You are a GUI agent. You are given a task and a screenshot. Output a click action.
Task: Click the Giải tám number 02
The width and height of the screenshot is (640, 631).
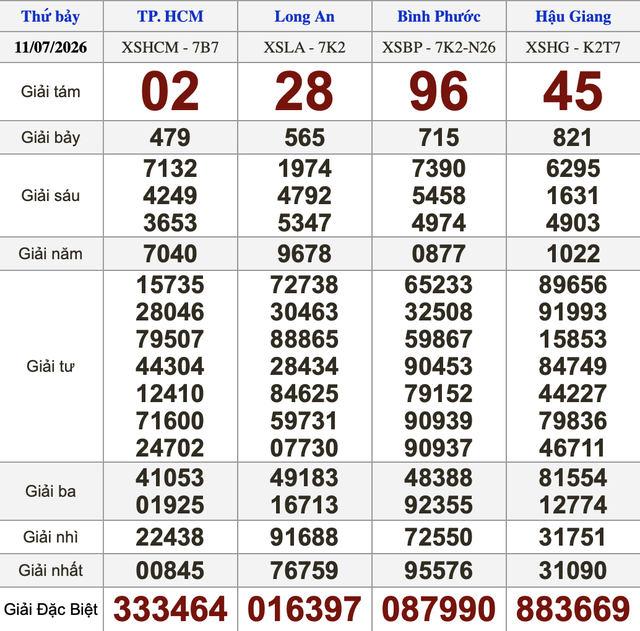pos(170,91)
